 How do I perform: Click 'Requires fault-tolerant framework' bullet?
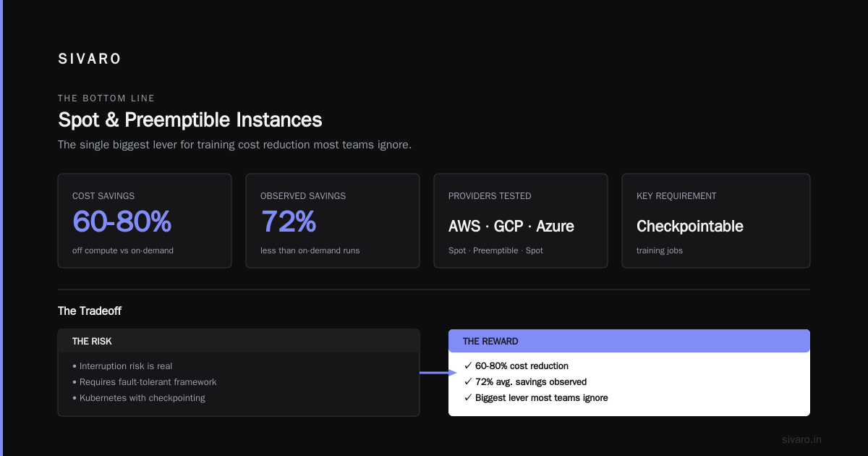[145, 382]
